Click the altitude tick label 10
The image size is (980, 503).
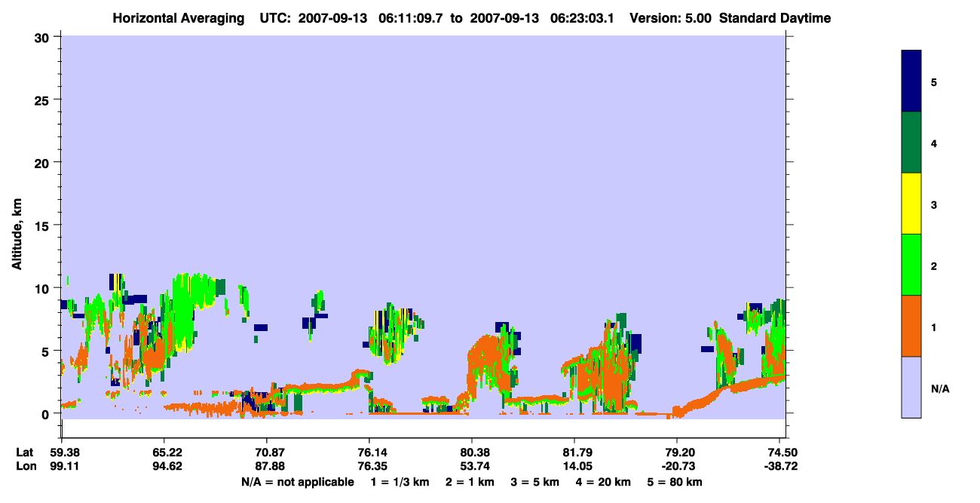click(44, 288)
